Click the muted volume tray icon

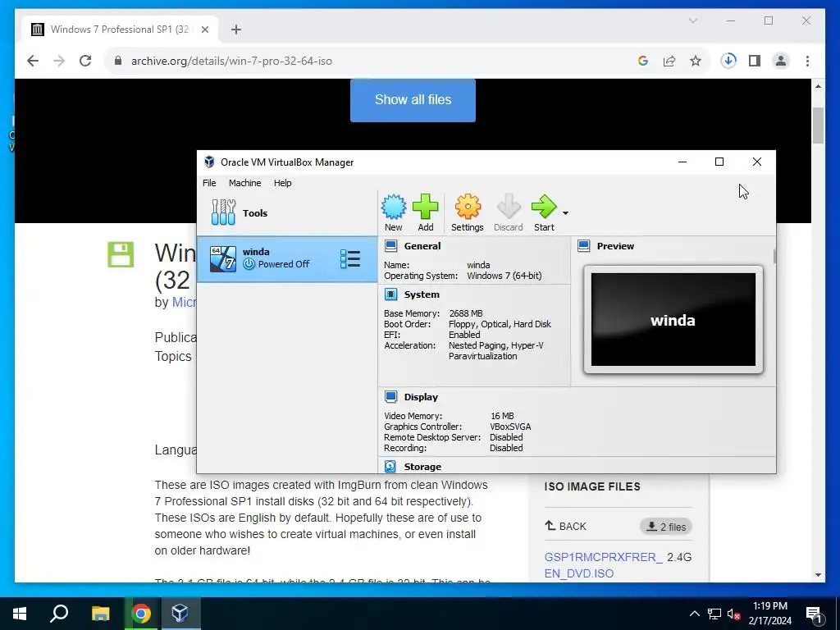tap(733, 614)
